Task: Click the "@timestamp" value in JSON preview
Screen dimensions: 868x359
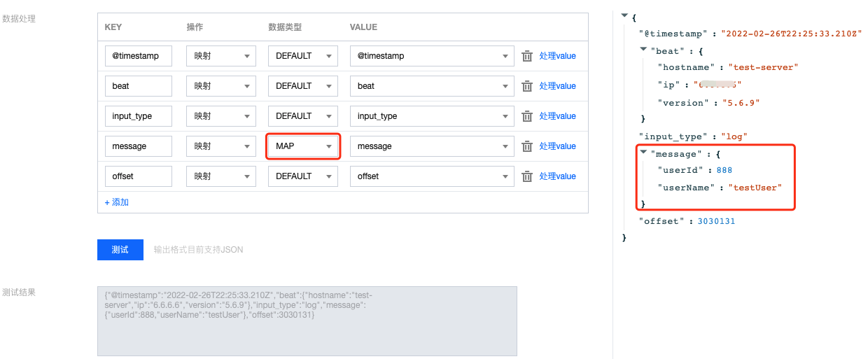Action: 791,33
